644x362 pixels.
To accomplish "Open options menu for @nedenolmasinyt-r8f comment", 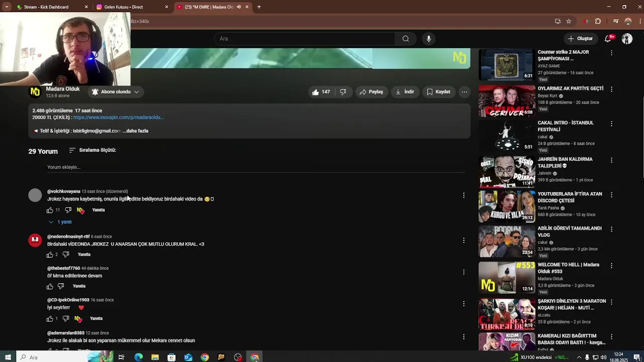I will [464, 240].
